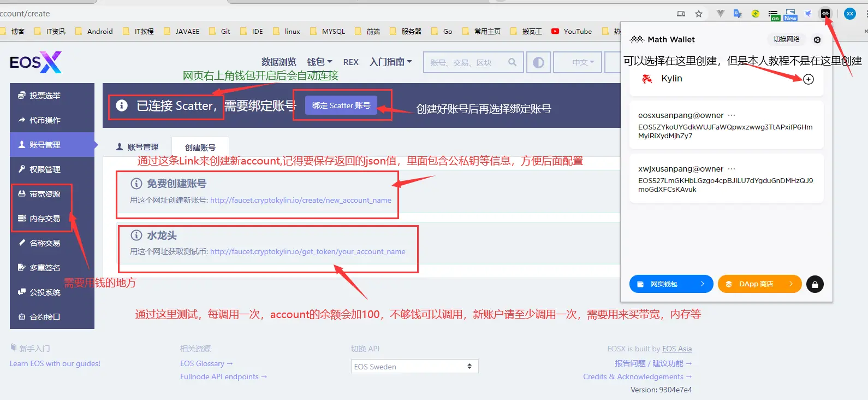Expand the 钱包 dropdown menu
Viewport: 868px width, 400px height.
[x=319, y=62]
